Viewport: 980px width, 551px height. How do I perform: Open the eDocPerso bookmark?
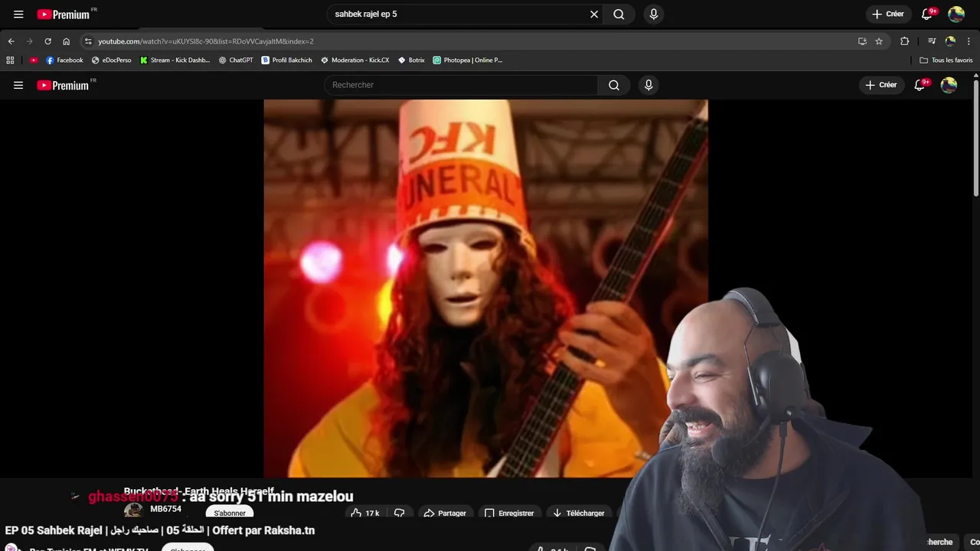pos(112,60)
